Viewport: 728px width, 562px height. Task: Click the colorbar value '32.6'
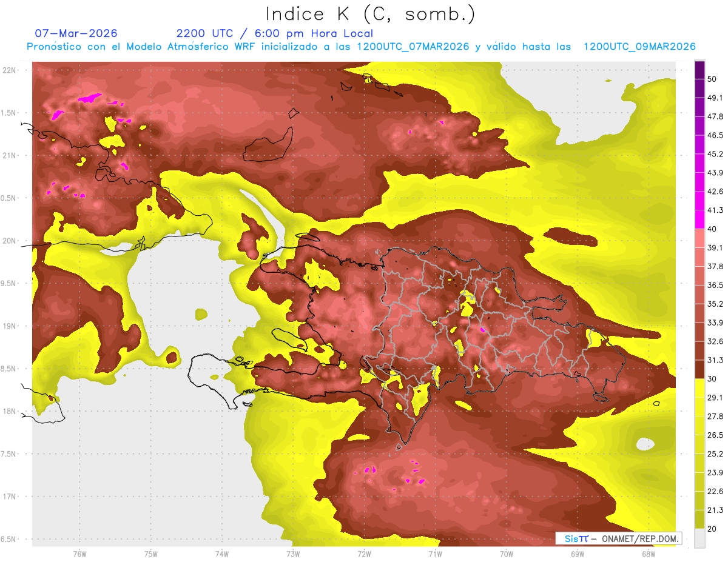pyautogui.click(x=715, y=341)
